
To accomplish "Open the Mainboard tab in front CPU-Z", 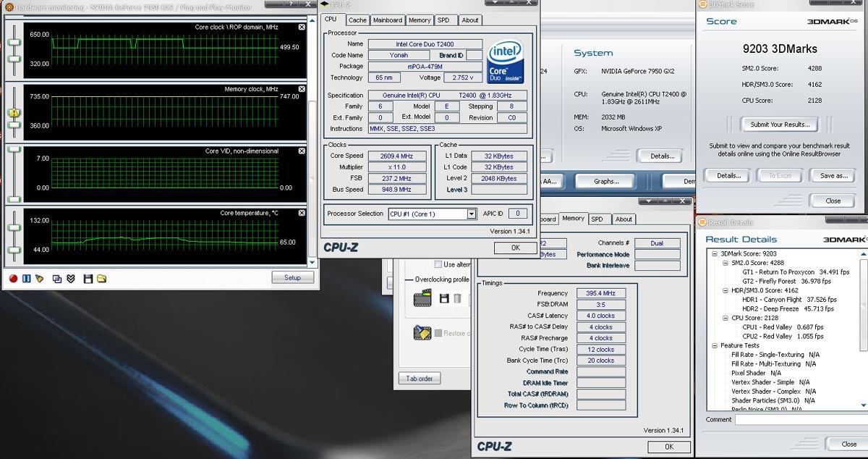I will [388, 20].
